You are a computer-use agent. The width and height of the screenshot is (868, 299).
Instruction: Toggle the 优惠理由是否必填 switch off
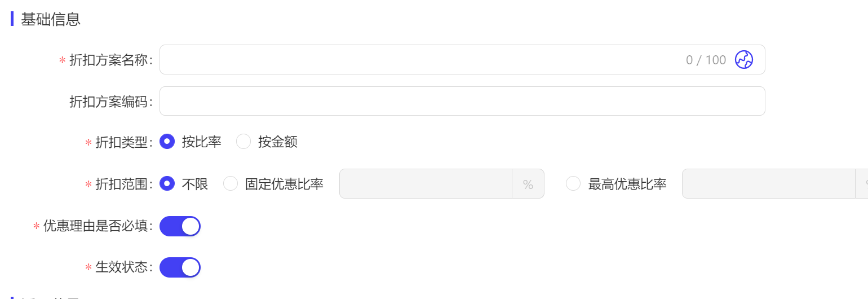click(x=180, y=226)
